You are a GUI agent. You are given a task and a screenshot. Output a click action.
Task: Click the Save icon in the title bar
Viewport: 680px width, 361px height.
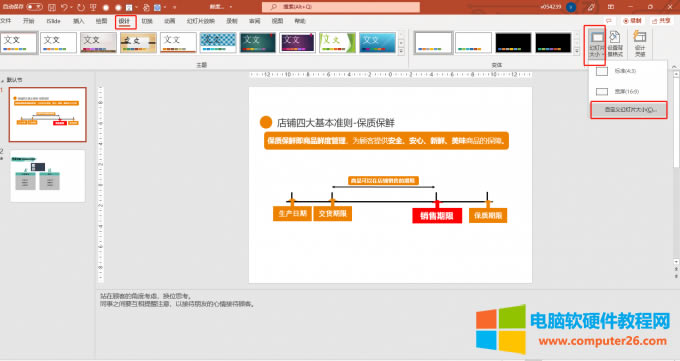[x=52, y=7]
